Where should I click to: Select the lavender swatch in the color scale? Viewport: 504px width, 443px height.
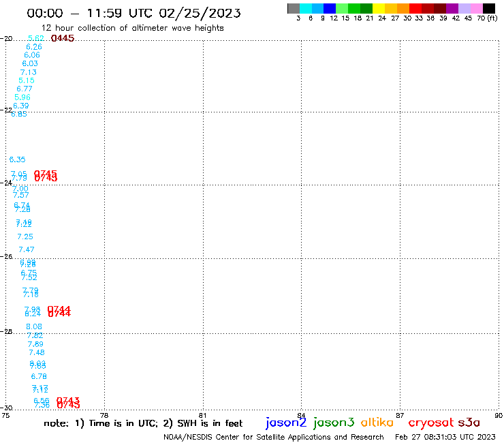click(464, 8)
